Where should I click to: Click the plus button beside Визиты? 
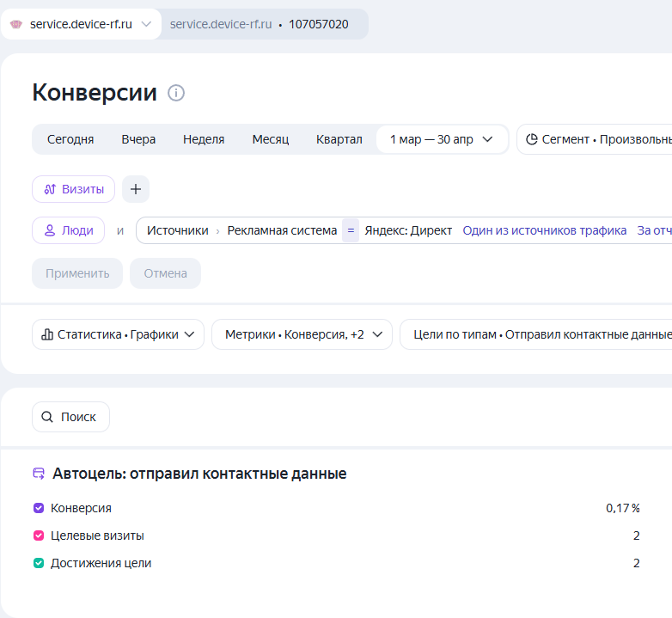(x=136, y=189)
